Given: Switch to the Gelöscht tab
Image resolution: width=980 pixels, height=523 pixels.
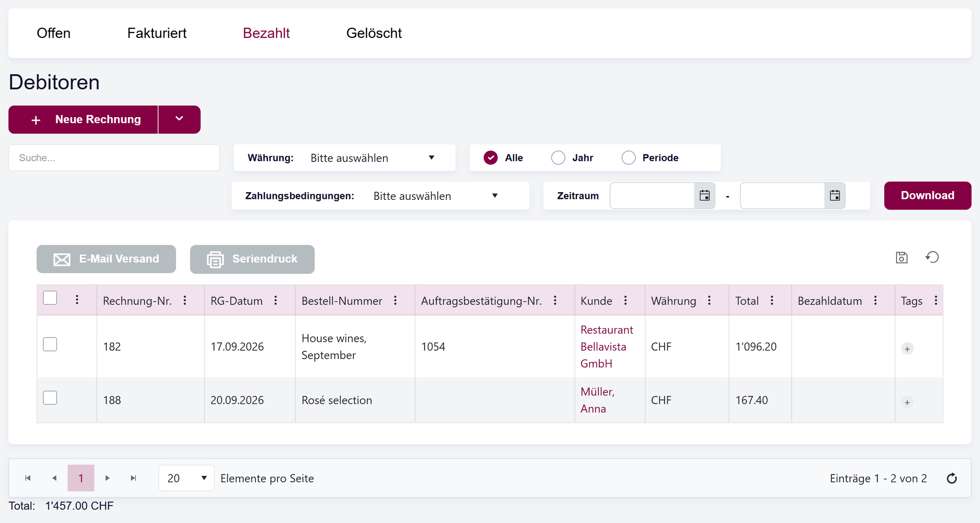Looking at the screenshot, I should click(374, 33).
